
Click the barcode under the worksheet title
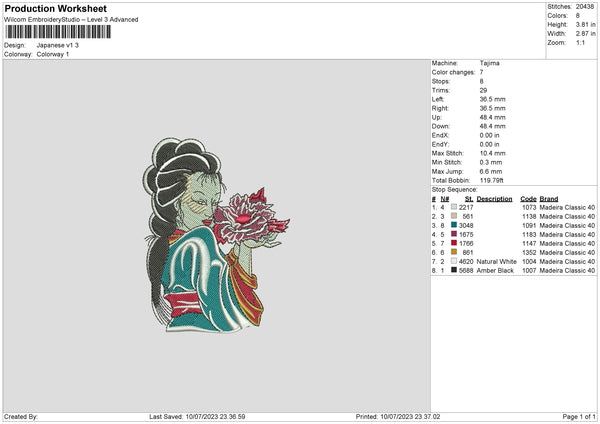[58, 32]
